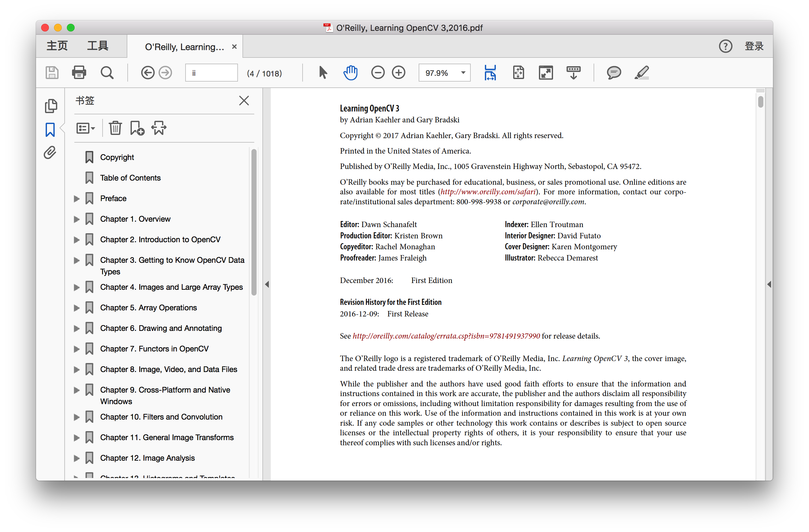Toggle the page thumbnails sidebar icon

(x=51, y=106)
